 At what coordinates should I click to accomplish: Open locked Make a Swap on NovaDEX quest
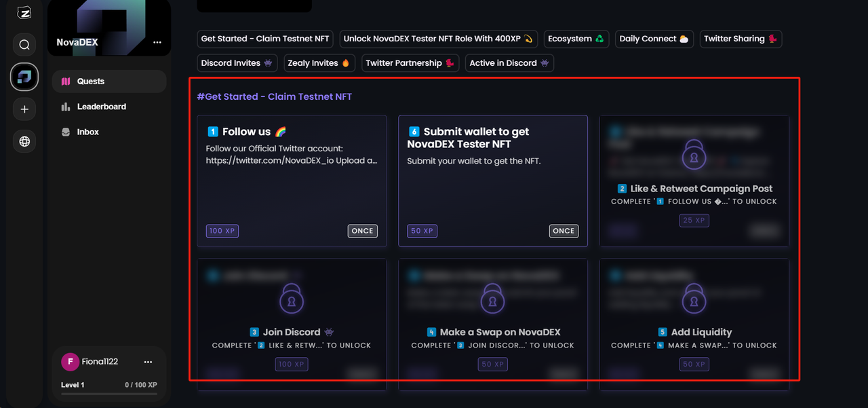pos(493,324)
